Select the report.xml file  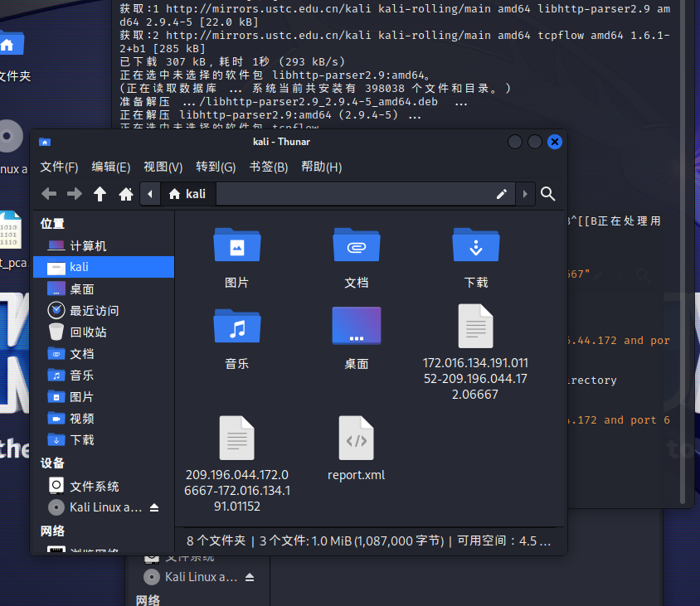pyautogui.click(x=357, y=448)
